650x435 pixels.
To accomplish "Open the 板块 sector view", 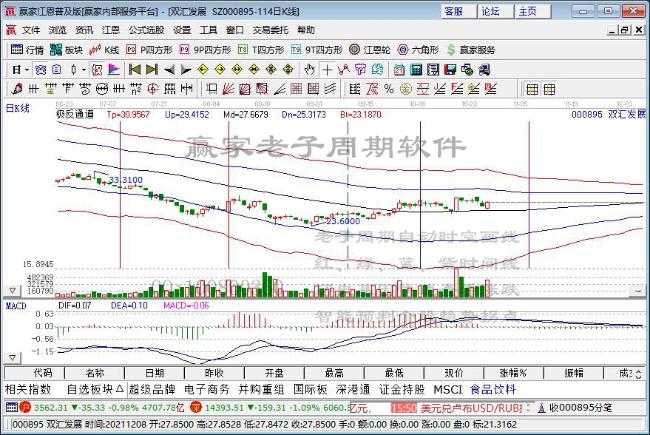I will pyautogui.click(x=66, y=50).
